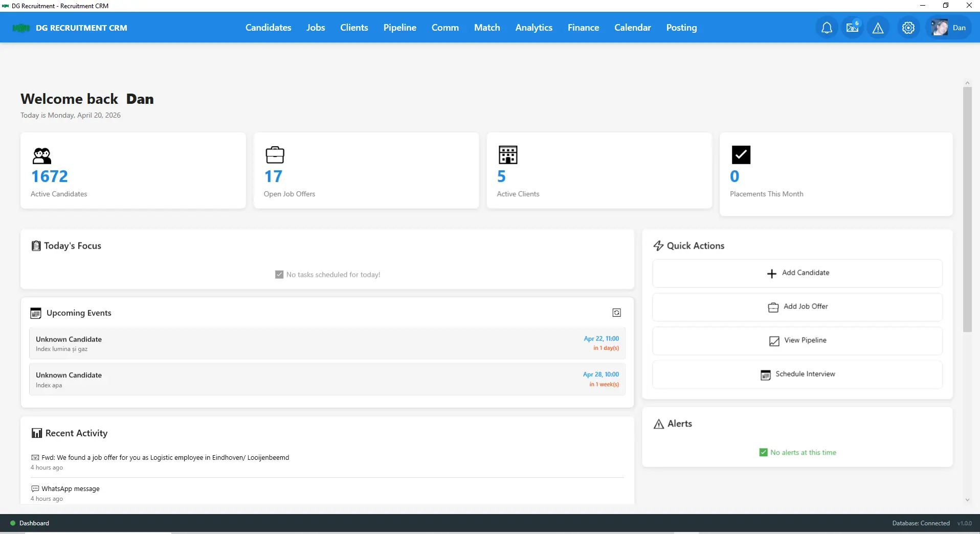Screen dimensions: 980x534
Task: Click the Active Candidates people icon
Action: 42,155
